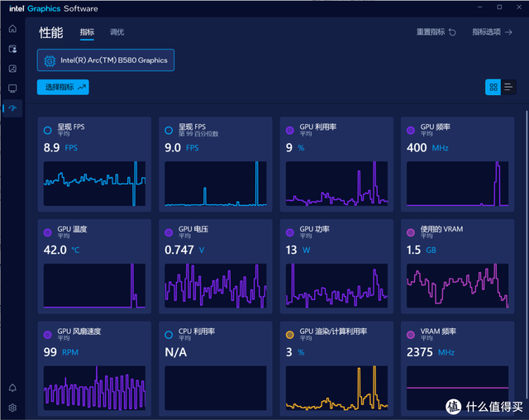Click the 选择指标 button
Screen dimensions: 529x420
[63, 87]
